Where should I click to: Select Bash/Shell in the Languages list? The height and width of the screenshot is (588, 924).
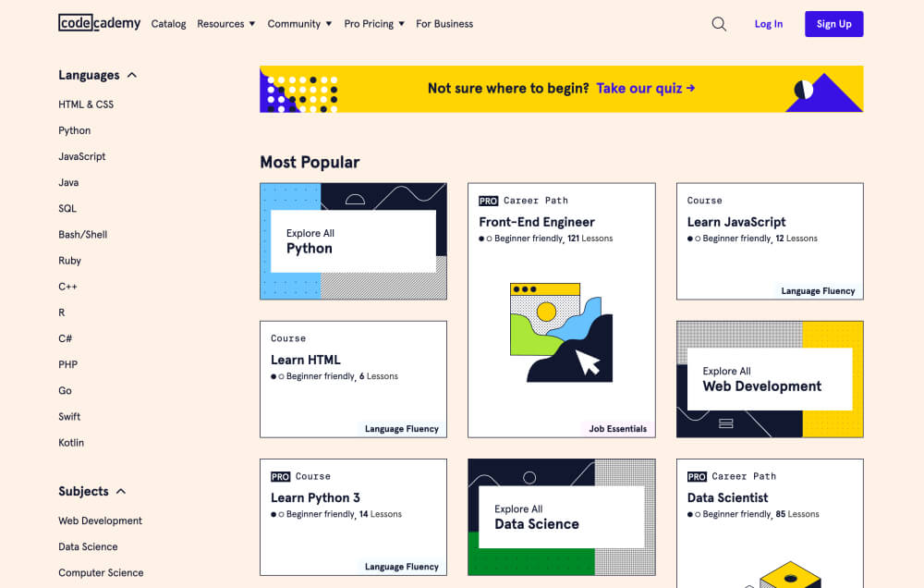click(82, 234)
